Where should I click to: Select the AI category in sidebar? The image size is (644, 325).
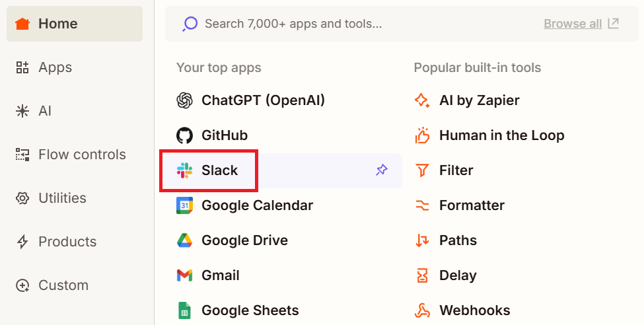point(44,111)
